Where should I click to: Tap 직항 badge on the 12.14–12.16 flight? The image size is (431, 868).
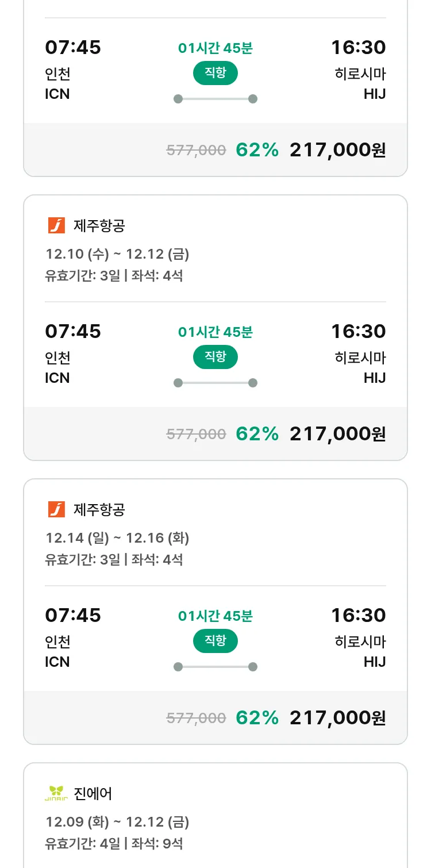coord(215,641)
